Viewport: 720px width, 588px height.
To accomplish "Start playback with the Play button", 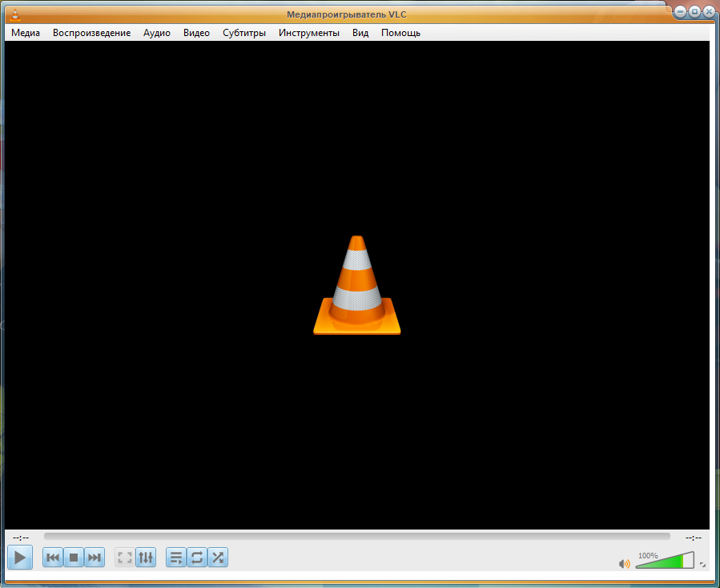I will [20, 558].
